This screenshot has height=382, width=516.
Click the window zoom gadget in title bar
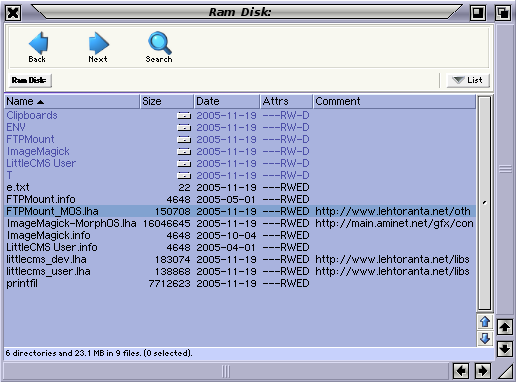477,13
